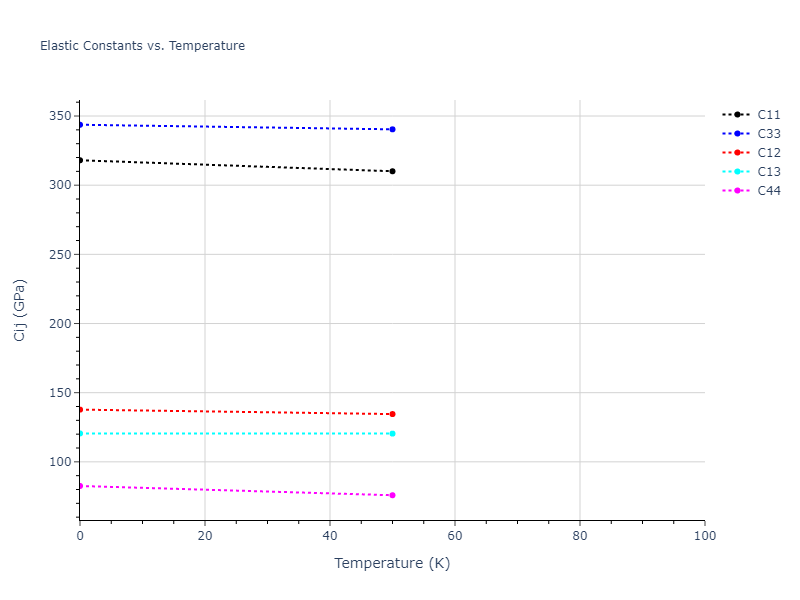Viewport: 800px width, 600px height.
Task: Select the cyan C13 marker at 50 K
Action: click(392, 433)
